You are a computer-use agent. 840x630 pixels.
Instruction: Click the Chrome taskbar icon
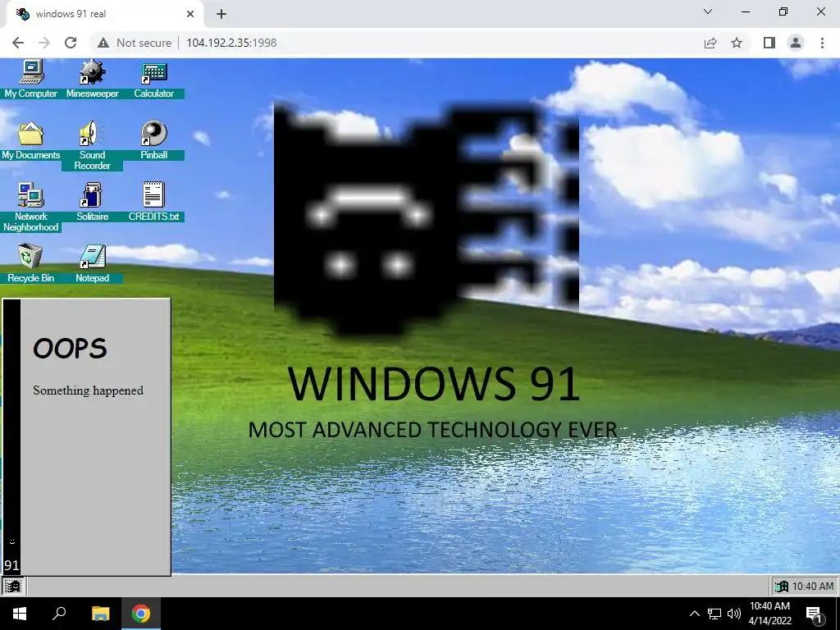pyautogui.click(x=141, y=614)
